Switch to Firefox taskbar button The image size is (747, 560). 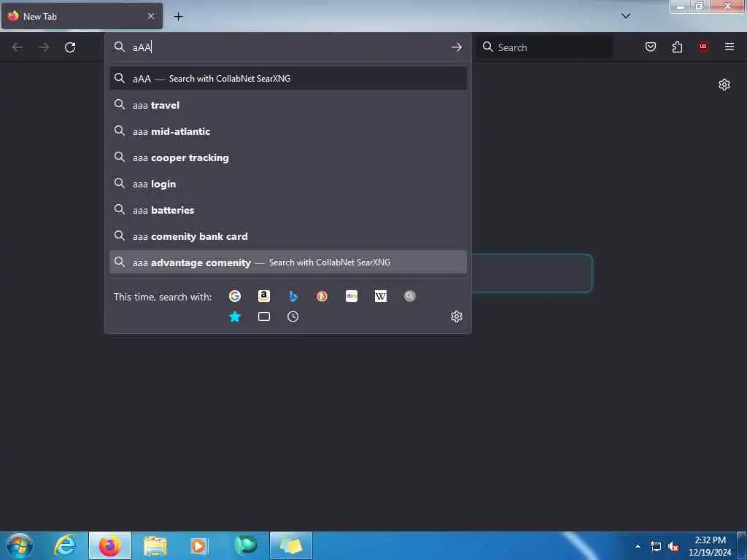coord(110,545)
